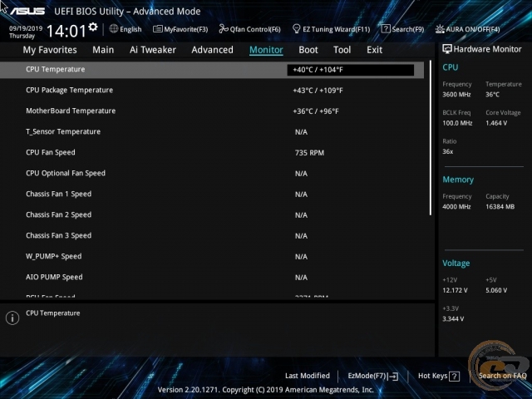Click the Memory heading in Hardware Monitor
Image resolution: width=532 pixels, height=399 pixels.
coord(458,180)
